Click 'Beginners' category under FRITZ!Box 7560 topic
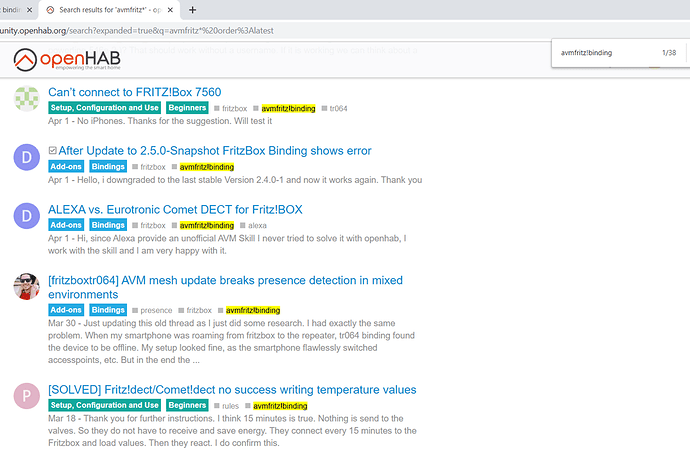 point(187,108)
